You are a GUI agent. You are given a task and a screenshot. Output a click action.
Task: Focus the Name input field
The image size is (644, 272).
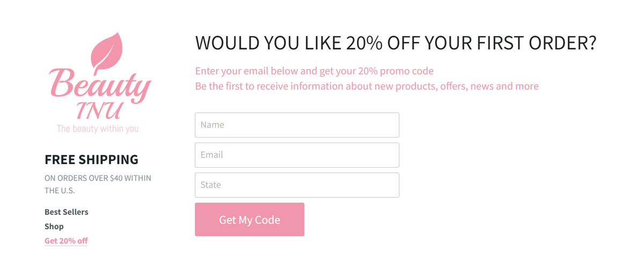coord(297,125)
